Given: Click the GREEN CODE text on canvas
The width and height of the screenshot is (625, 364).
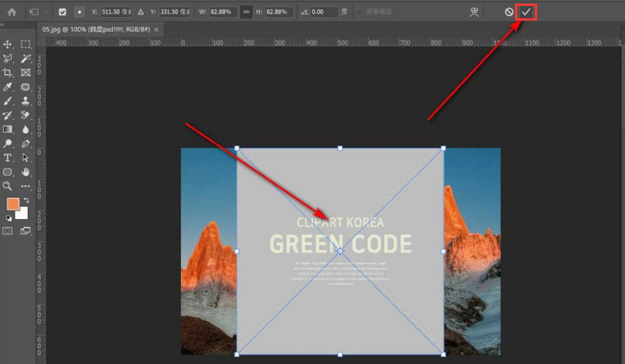Looking at the screenshot, I should (x=341, y=244).
